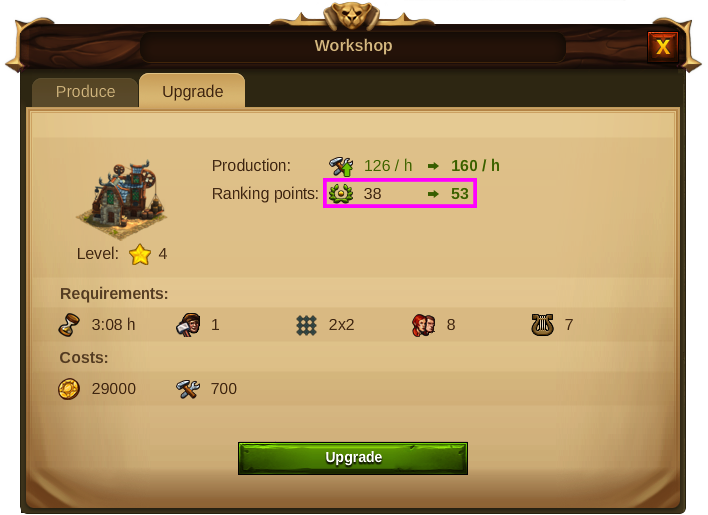The height and width of the screenshot is (515, 708).
Task: Click the gold coin cost icon
Action: 69,389
